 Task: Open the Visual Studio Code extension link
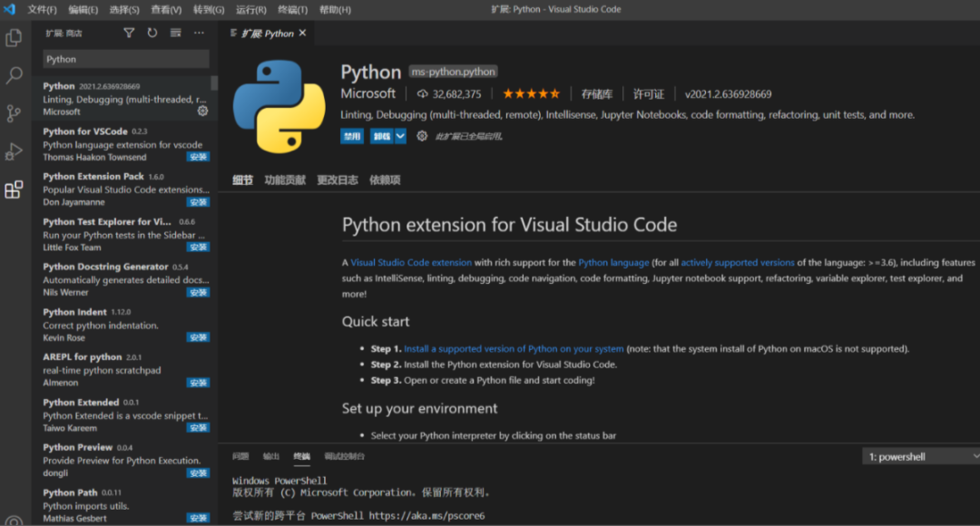411,262
